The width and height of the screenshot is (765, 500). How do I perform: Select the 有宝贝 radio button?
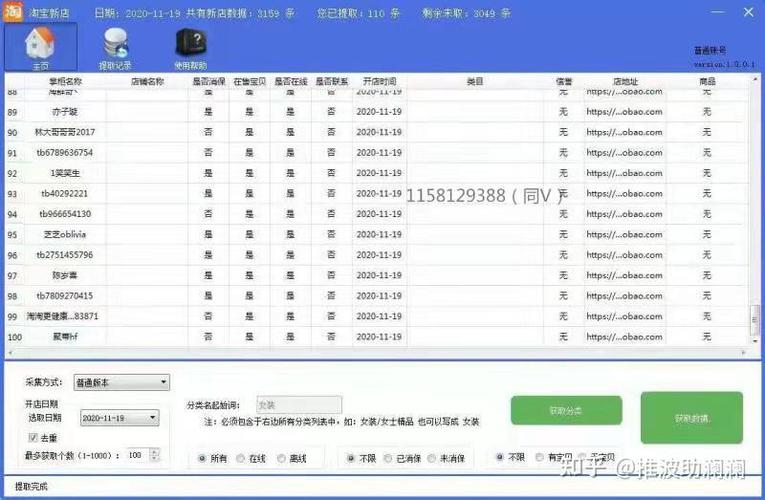click(x=539, y=457)
